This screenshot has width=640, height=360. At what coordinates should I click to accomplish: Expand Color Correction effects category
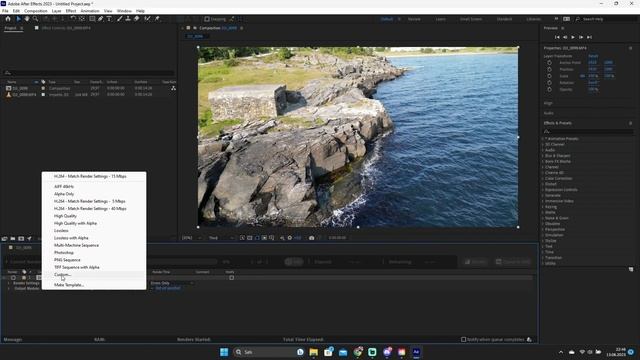543,178
